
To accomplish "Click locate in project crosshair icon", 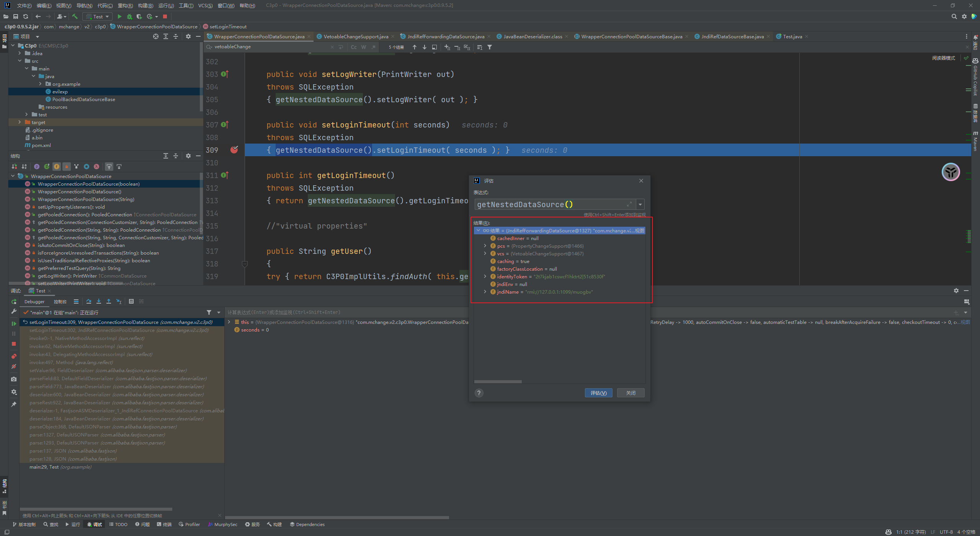I will click(x=156, y=36).
